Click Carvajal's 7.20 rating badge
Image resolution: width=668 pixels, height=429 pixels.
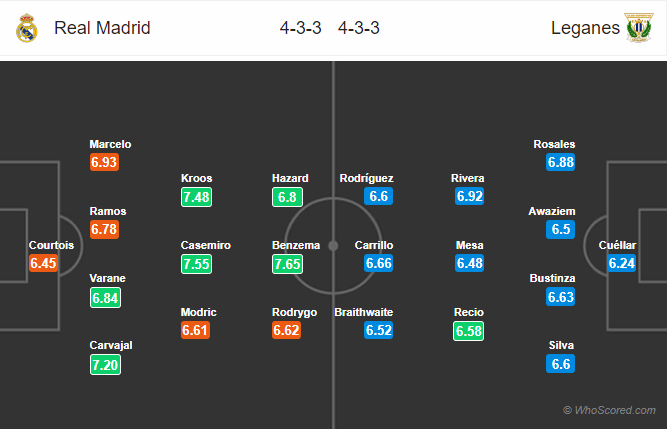pyautogui.click(x=105, y=365)
